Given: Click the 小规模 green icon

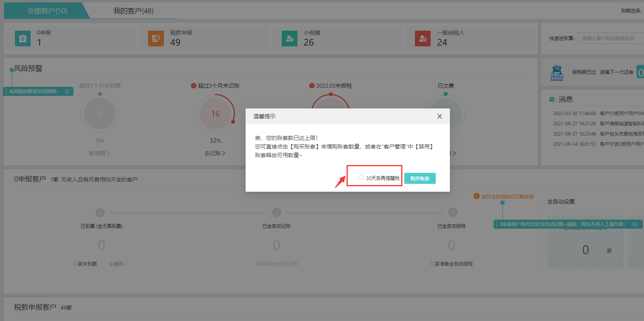Looking at the screenshot, I should pyautogui.click(x=290, y=39).
